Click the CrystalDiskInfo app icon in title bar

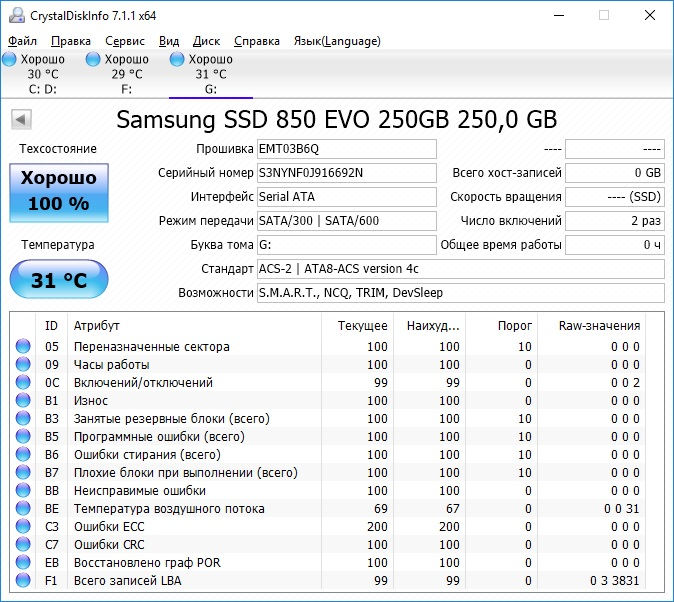(17, 15)
